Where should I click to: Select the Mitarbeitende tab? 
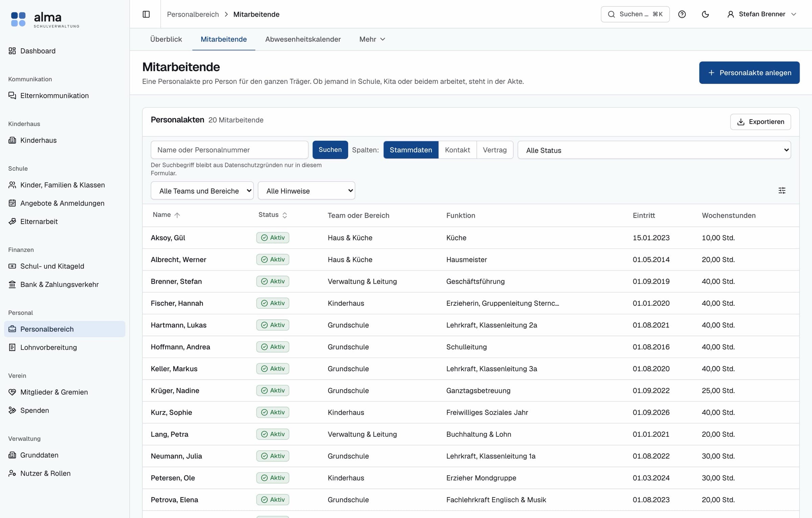224,39
